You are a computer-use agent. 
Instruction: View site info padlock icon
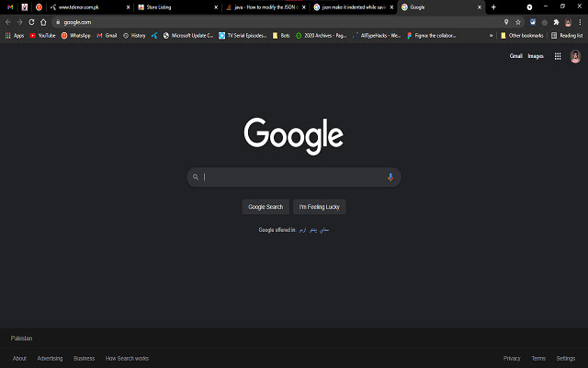click(58, 22)
